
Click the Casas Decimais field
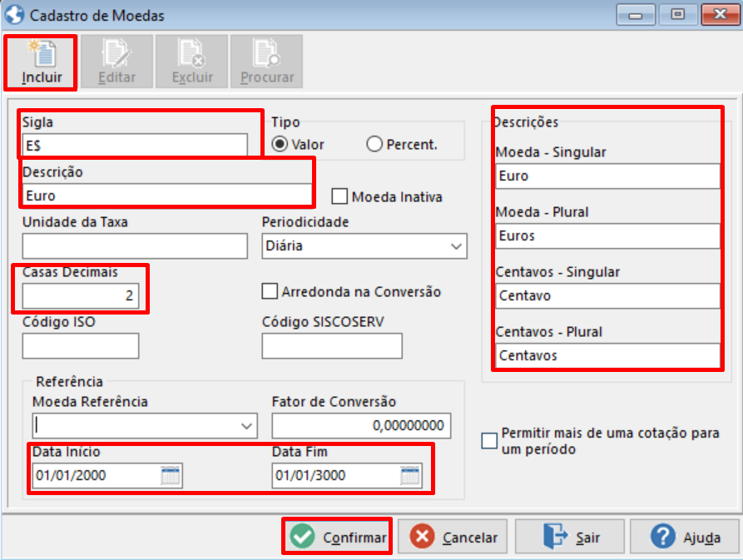point(81,295)
